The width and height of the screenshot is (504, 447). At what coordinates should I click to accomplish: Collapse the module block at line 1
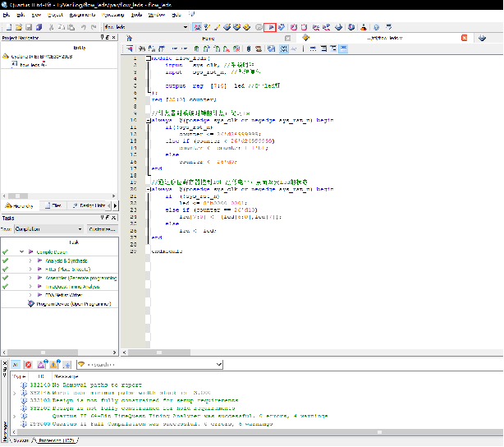[149, 58]
